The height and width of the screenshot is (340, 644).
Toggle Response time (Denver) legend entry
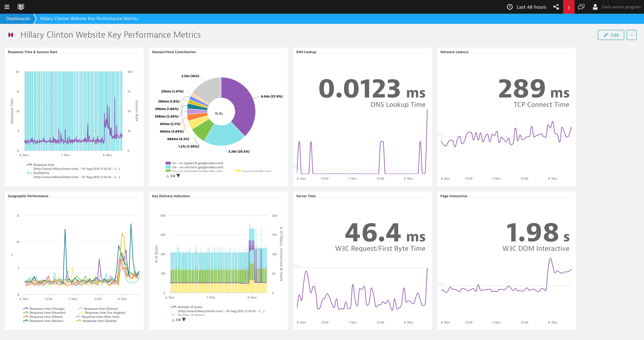click(x=98, y=309)
